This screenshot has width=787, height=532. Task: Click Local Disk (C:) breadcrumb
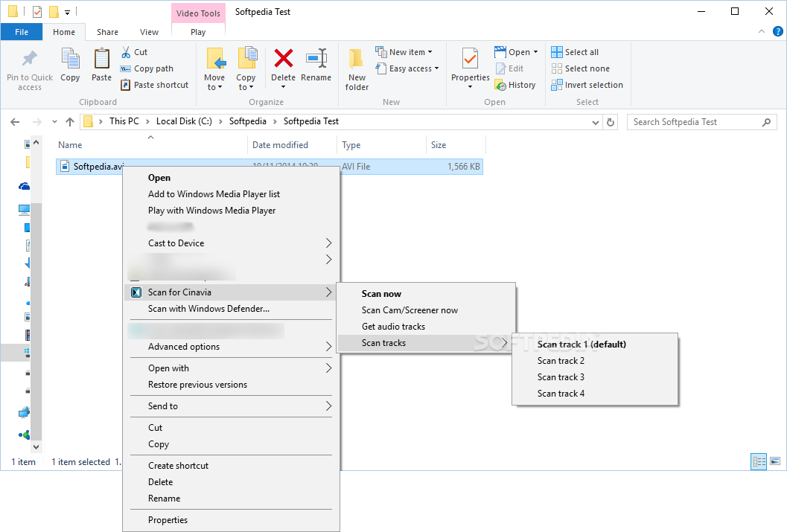[x=184, y=121]
